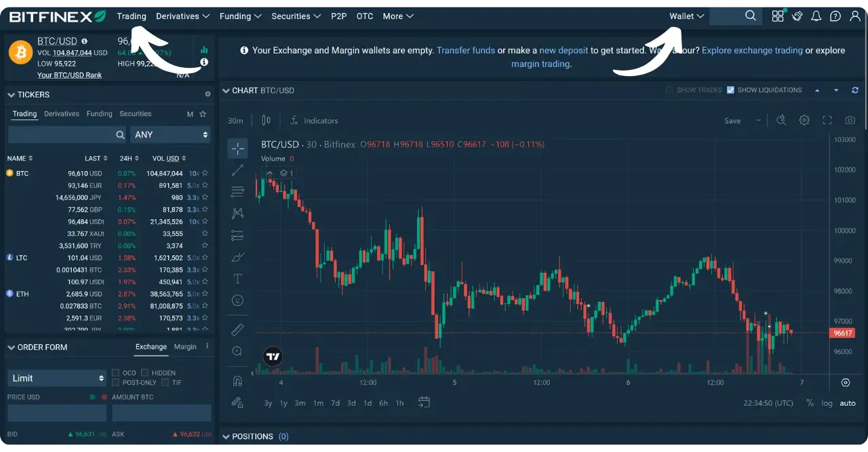This screenshot has height=452, width=868.
Task: Open the trend line drawing tool
Action: [237, 170]
